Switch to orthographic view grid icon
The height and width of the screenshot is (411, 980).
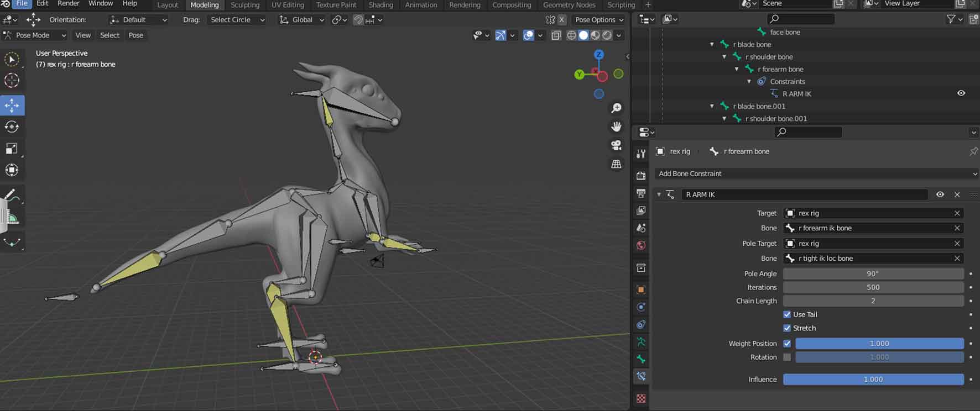616,164
